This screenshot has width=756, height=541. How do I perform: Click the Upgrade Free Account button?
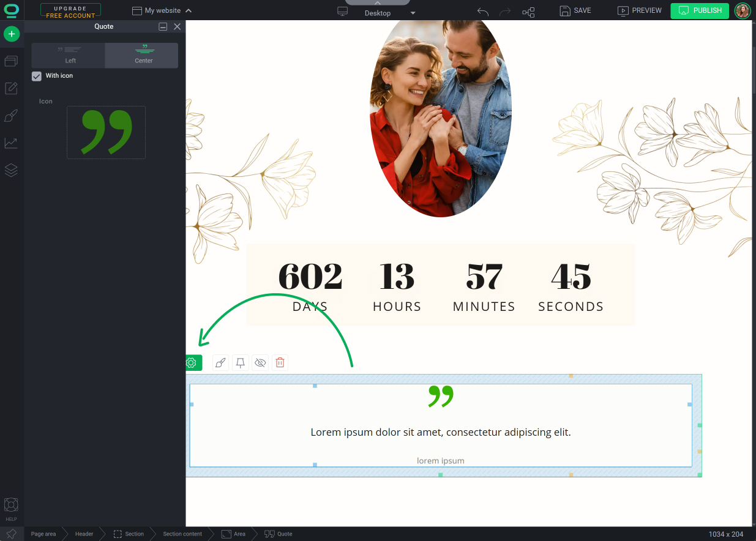70,12
